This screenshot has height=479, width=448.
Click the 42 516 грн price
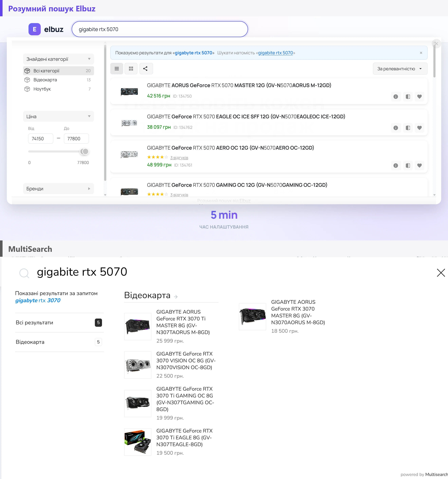(x=158, y=96)
